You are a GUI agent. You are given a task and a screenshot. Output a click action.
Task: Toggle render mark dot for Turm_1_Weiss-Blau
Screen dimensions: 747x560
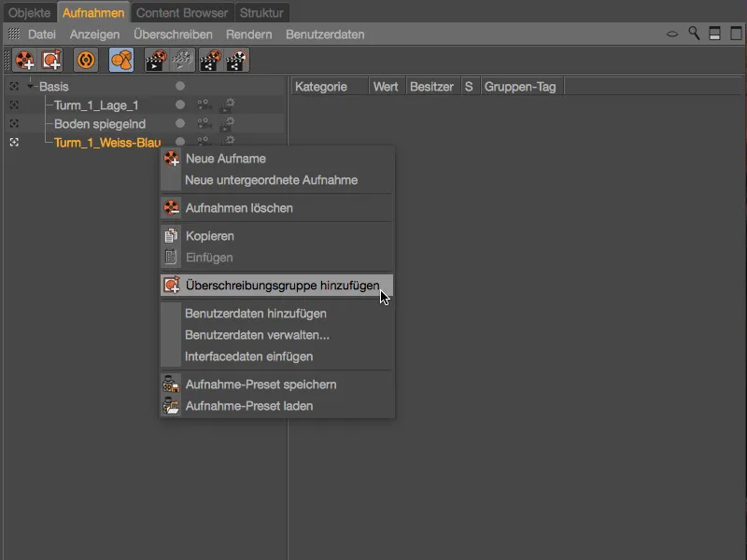pos(180,141)
